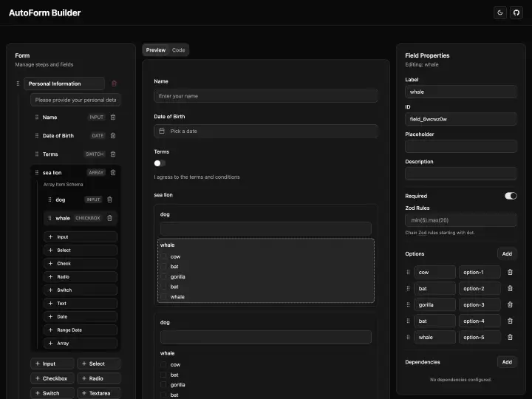Check first bat in second whale group
Screen dimensions: 532x399
click(x=163, y=375)
